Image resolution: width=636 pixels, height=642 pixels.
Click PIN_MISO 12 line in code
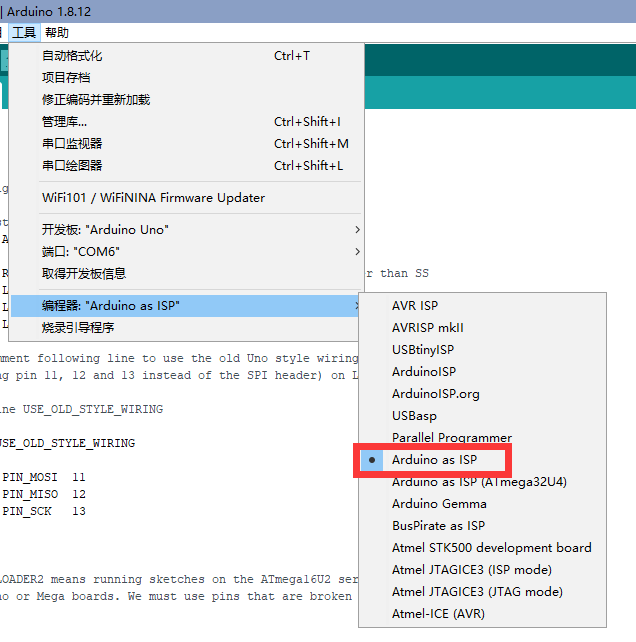click(43, 494)
